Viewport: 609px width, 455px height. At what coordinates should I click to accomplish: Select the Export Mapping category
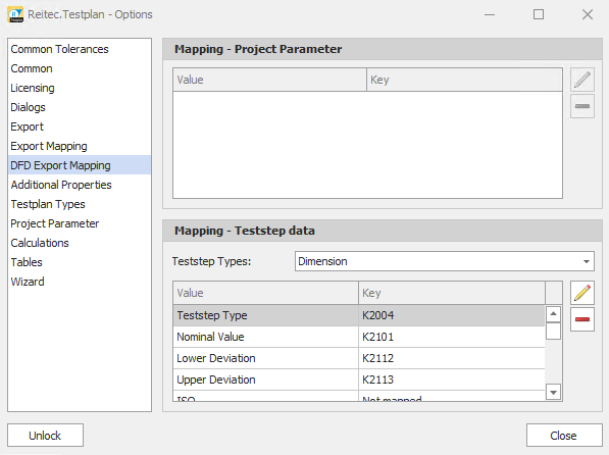[x=49, y=146]
